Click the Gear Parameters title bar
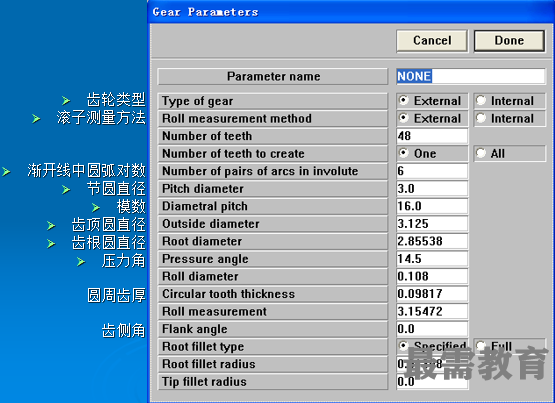 [352, 12]
